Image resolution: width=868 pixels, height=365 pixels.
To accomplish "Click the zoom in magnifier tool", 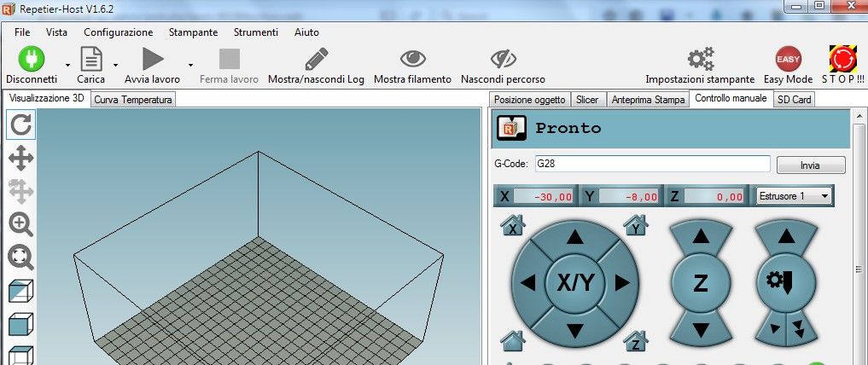I will tap(20, 224).
